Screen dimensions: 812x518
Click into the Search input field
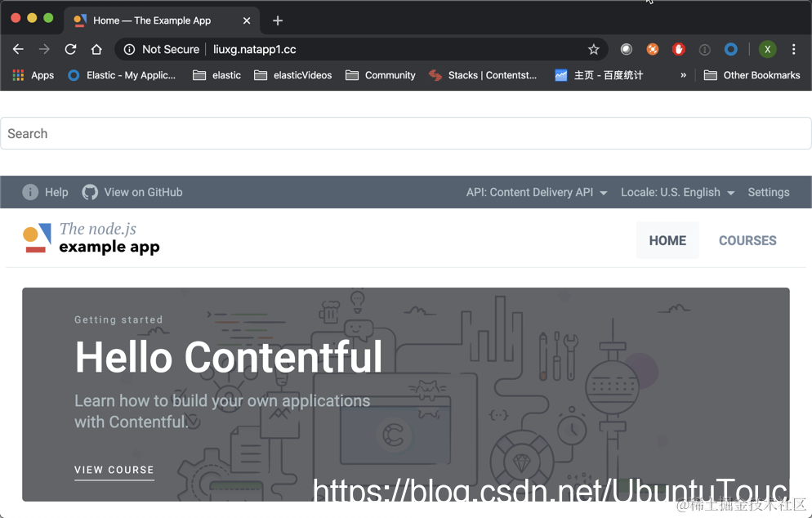(405, 134)
